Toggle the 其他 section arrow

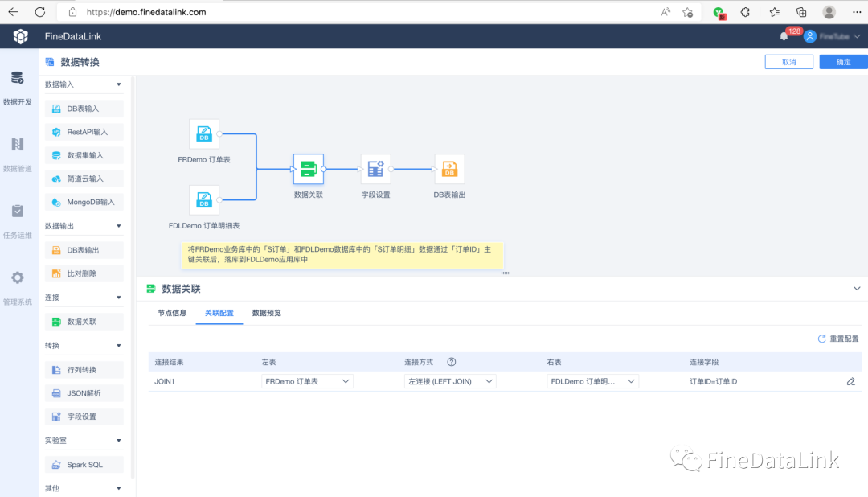(x=118, y=488)
